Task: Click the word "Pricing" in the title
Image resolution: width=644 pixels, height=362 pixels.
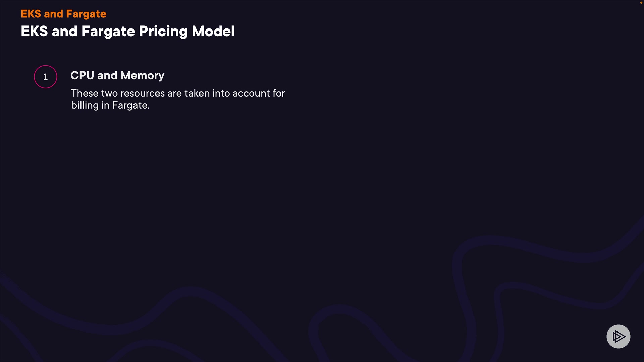Action: pyautogui.click(x=163, y=32)
